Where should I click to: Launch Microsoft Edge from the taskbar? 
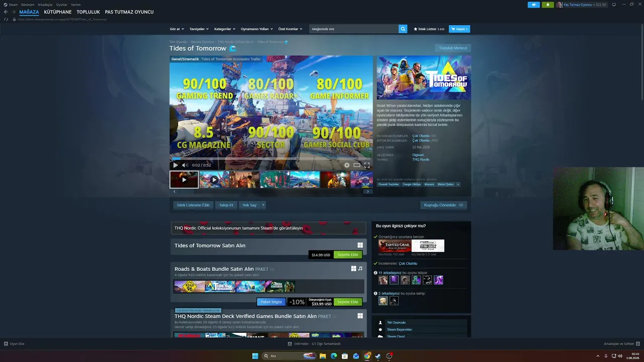[x=334, y=356]
